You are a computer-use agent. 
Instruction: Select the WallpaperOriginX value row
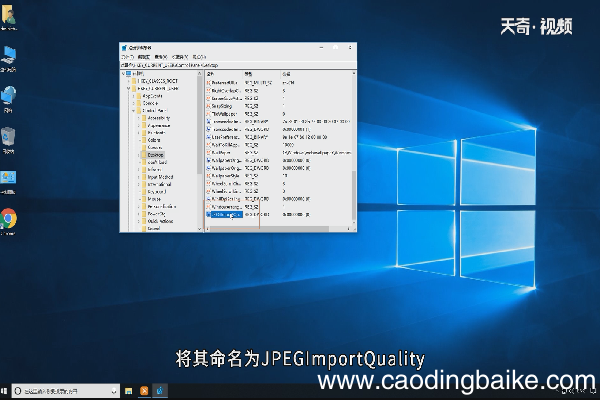coord(278,160)
